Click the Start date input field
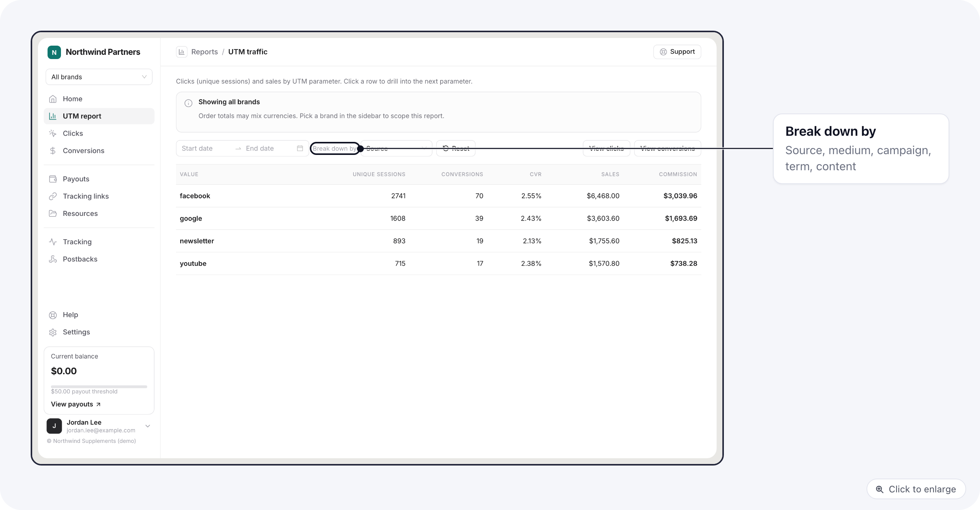The width and height of the screenshot is (980, 510). point(205,148)
